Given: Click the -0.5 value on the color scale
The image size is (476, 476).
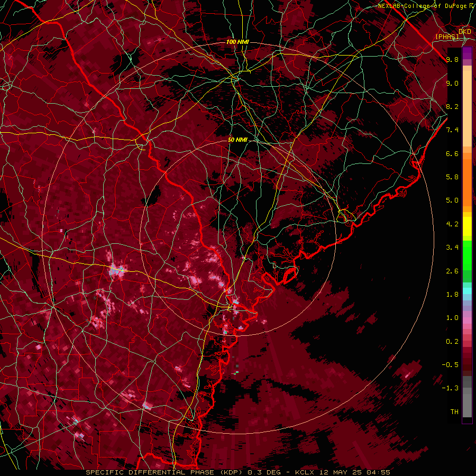Looking at the screenshot, I should tap(450, 365).
